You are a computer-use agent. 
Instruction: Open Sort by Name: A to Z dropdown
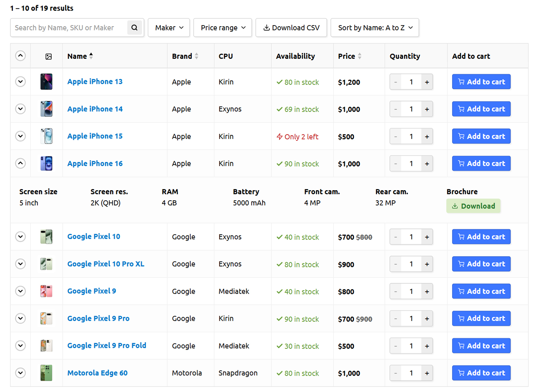click(375, 28)
